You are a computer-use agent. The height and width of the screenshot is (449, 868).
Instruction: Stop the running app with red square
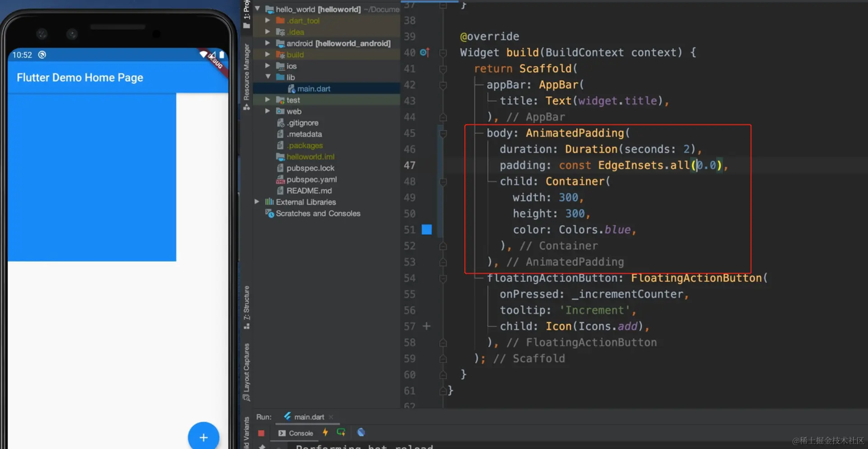(x=261, y=433)
